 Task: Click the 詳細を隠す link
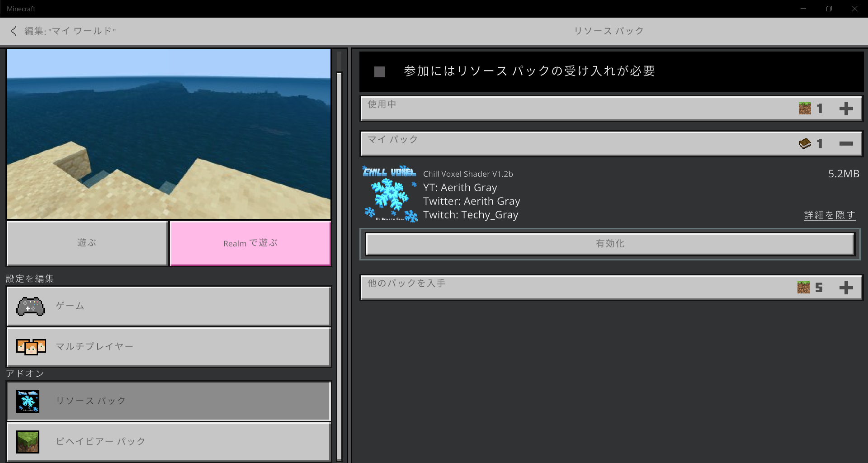(829, 215)
